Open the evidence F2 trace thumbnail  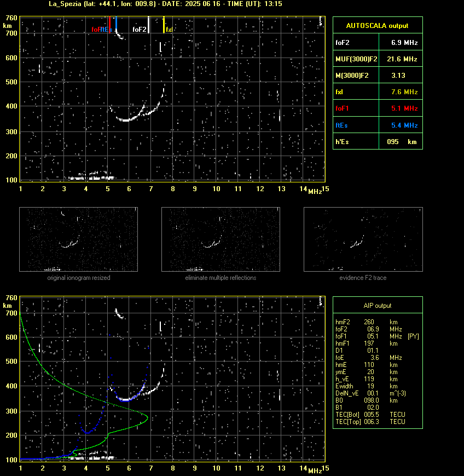tap(363, 239)
